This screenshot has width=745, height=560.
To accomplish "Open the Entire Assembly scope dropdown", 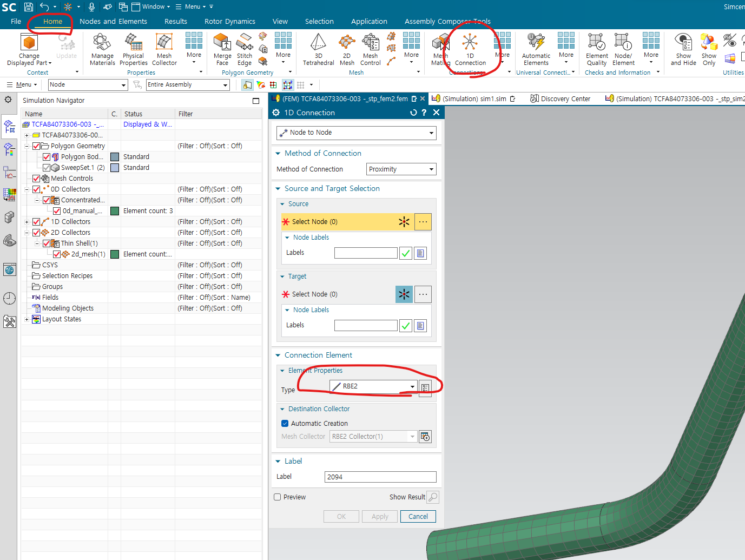I will point(188,84).
